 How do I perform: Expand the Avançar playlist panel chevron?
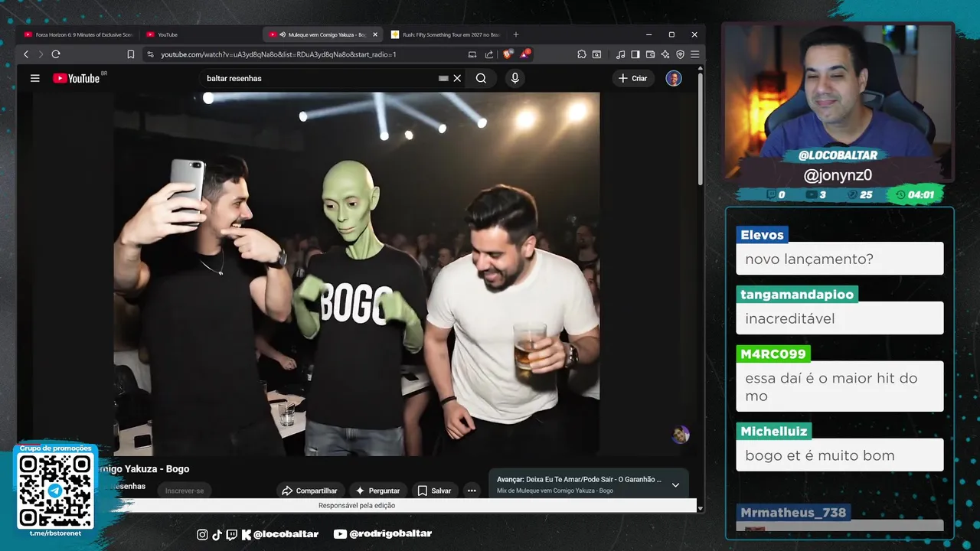pos(675,484)
